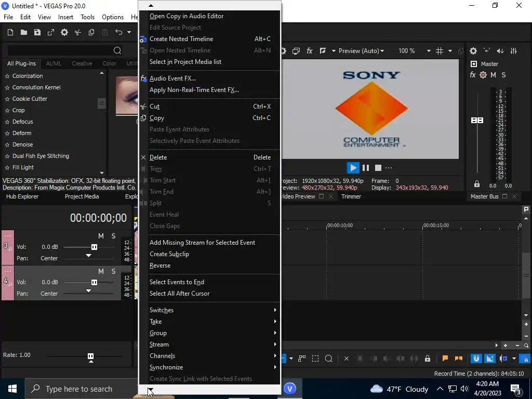Play the video preview
Viewport: 532px width, 399px height.
click(353, 168)
